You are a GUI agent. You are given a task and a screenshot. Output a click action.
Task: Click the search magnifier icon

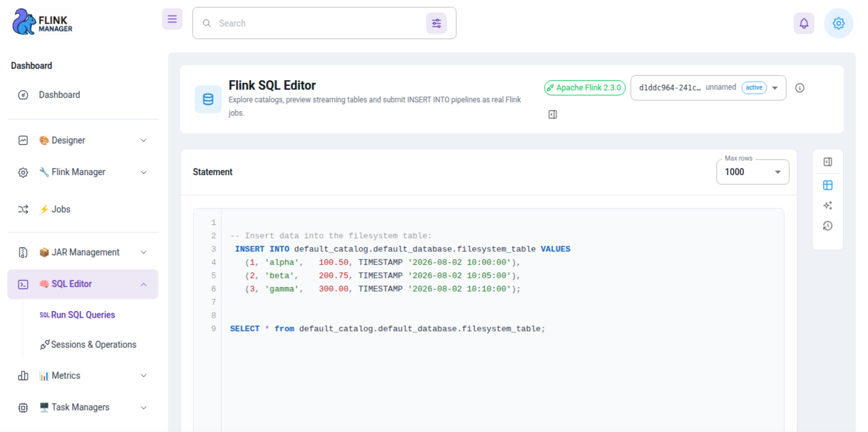tap(207, 23)
